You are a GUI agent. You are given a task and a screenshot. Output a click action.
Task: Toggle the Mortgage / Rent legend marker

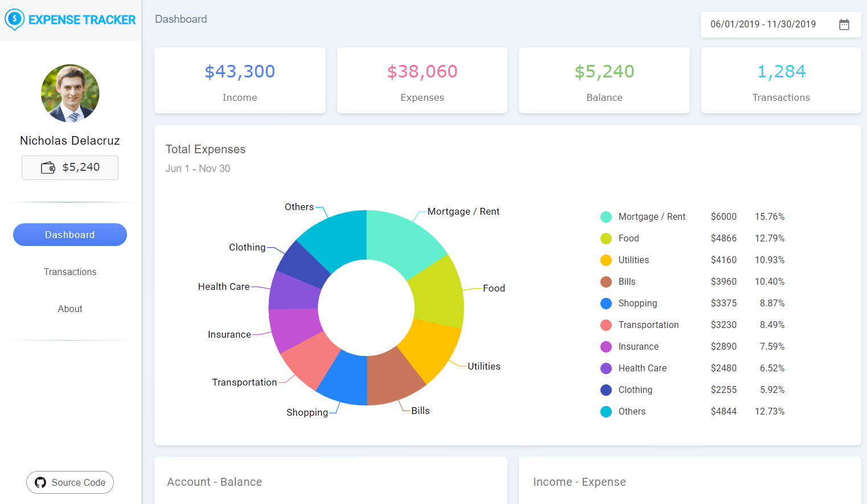[606, 217]
